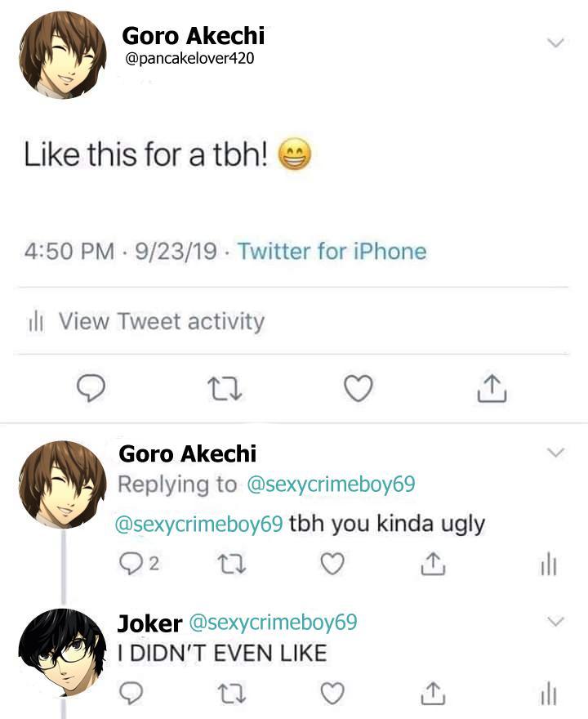
Task: Like the 'tbh you kinda ugly' reply
Action: coord(331,564)
